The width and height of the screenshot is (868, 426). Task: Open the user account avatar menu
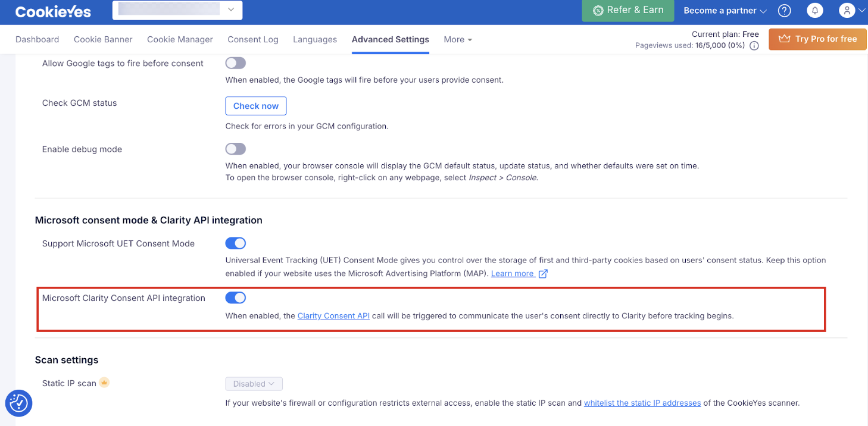847,10
